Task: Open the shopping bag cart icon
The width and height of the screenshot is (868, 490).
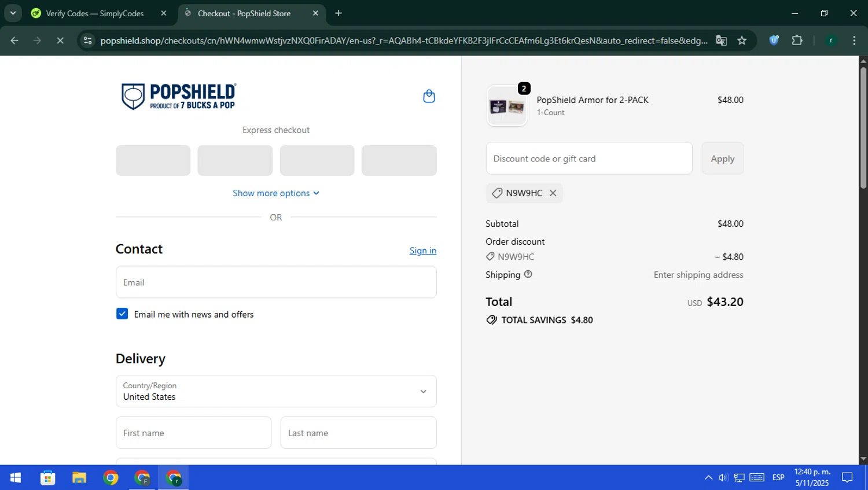Action: (429, 96)
